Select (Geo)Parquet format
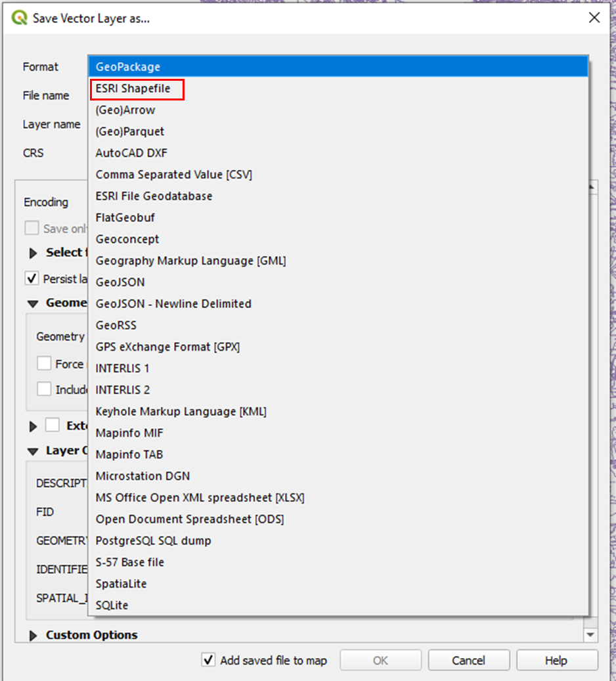Image resolution: width=616 pixels, height=681 pixels. [338, 131]
